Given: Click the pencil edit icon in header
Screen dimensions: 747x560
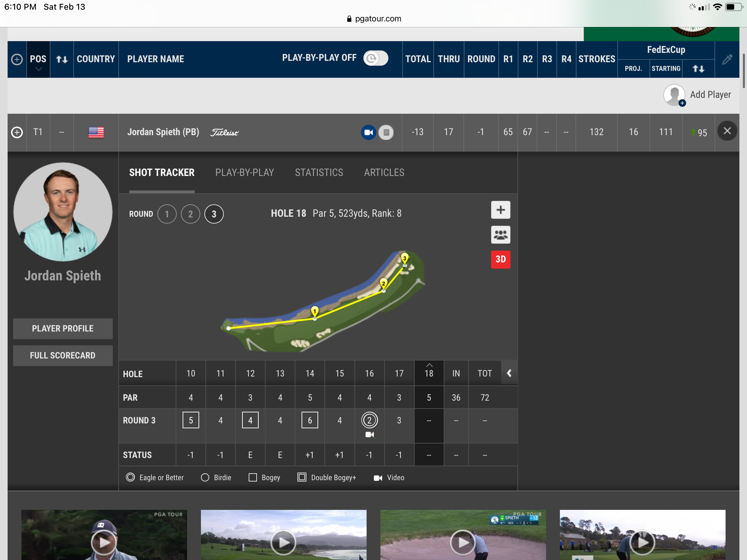Looking at the screenshot, I should [x=727, y=59].
